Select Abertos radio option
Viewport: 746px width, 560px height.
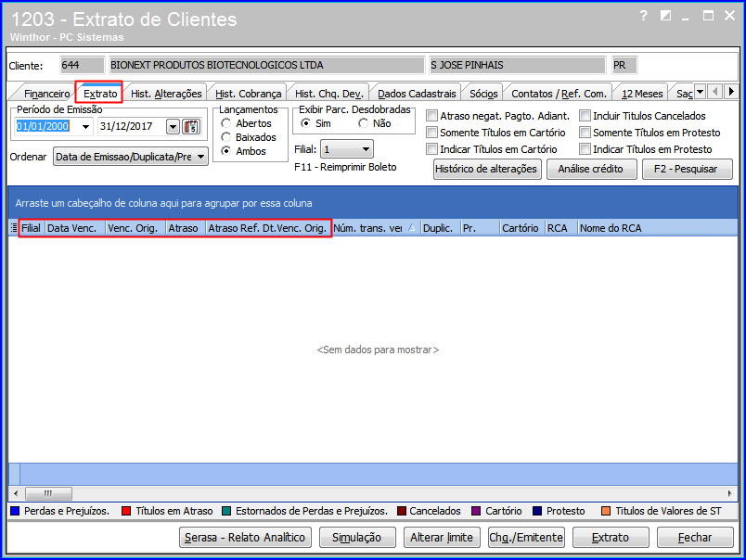point(226,123)
